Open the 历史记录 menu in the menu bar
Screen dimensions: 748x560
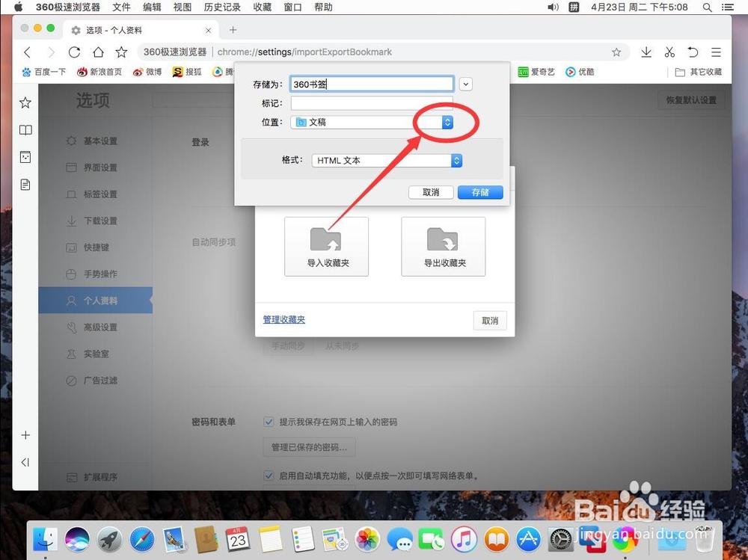coord(221,7)
